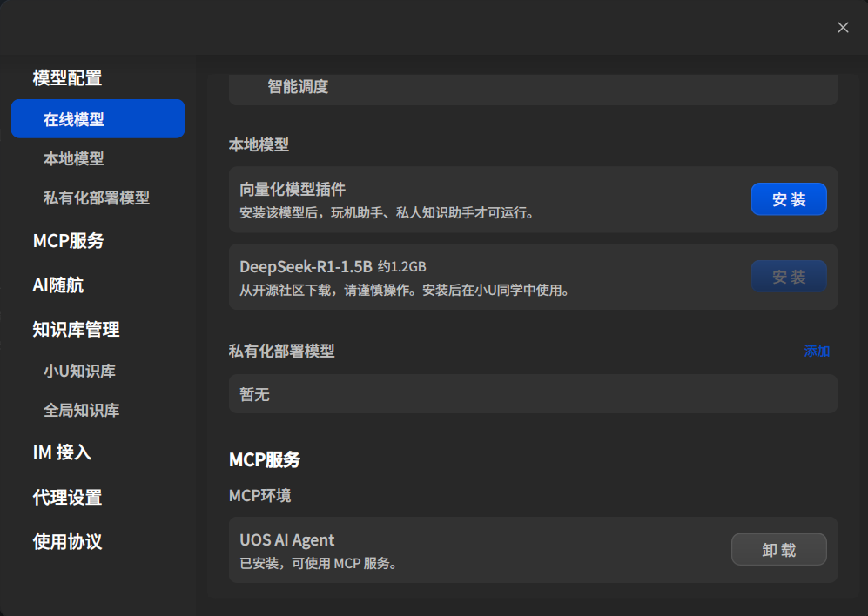Navigate to 代理设置 in sidebar
Image resolution: width=868 pixels, height=616 pixels.
[68, 498]
